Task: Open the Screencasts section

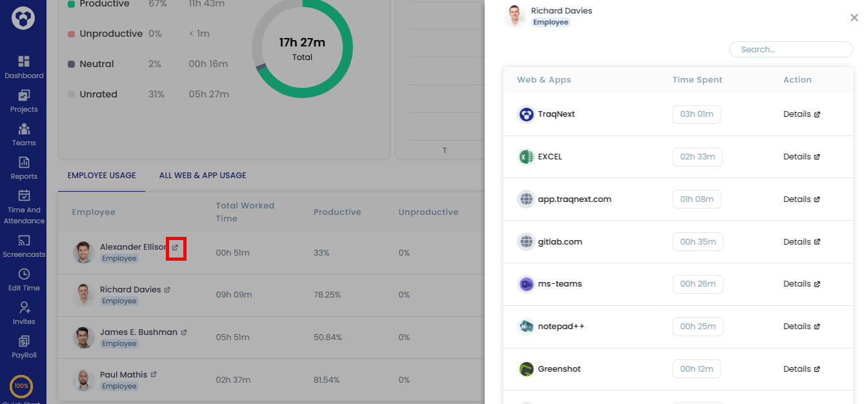Action: [x=24, y=246]
